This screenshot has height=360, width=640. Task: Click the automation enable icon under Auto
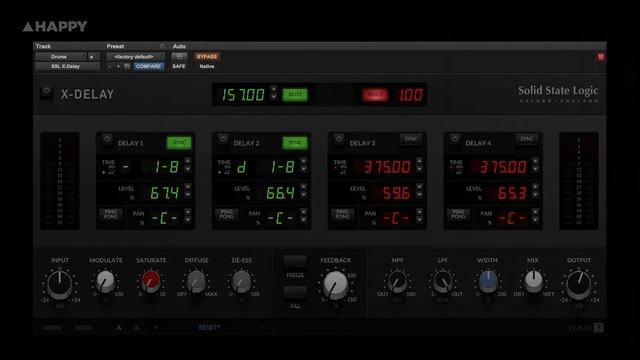coord(179,56)
